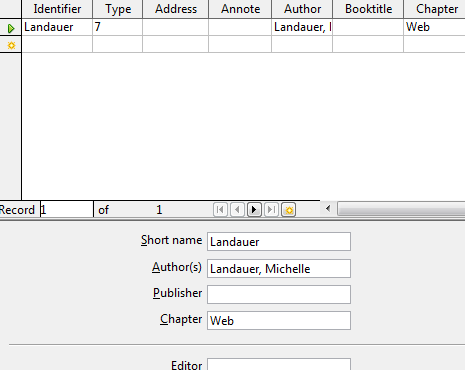465x370 pixels.
Task: Click the Type cell '7'
Action: point(118,27)
